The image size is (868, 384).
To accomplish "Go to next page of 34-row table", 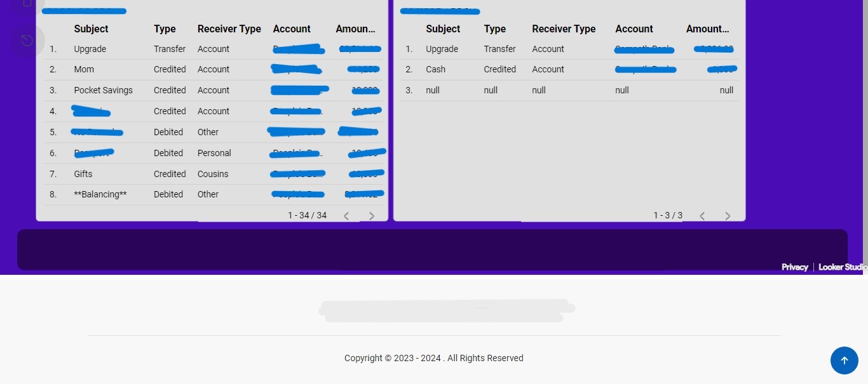I will pyautogui.click(x=372, y=216).
